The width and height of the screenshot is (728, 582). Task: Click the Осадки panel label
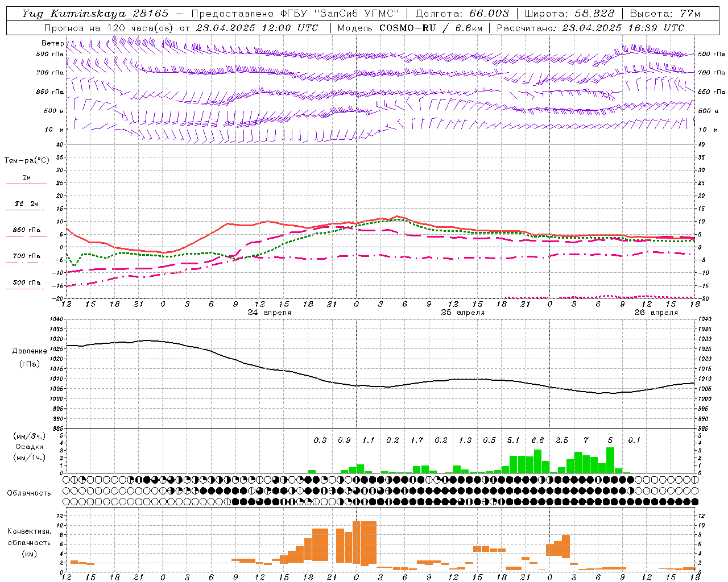tap(29, 447)
